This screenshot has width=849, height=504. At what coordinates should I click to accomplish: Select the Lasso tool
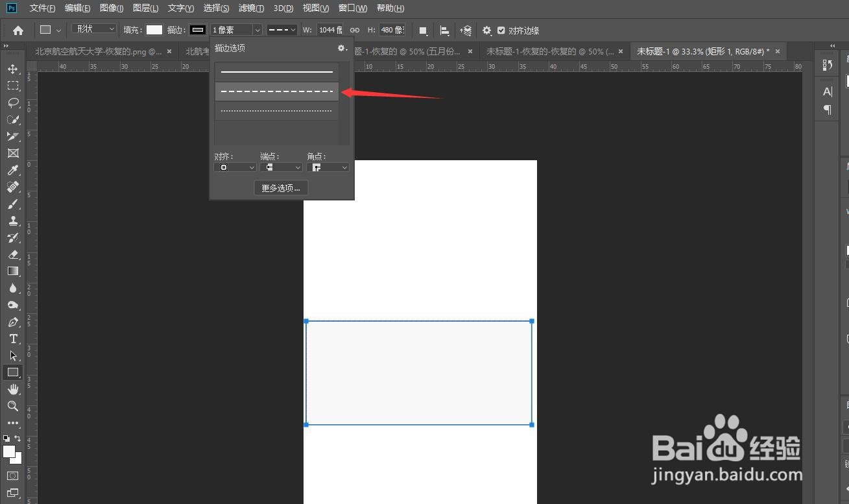tap(13, 102)
